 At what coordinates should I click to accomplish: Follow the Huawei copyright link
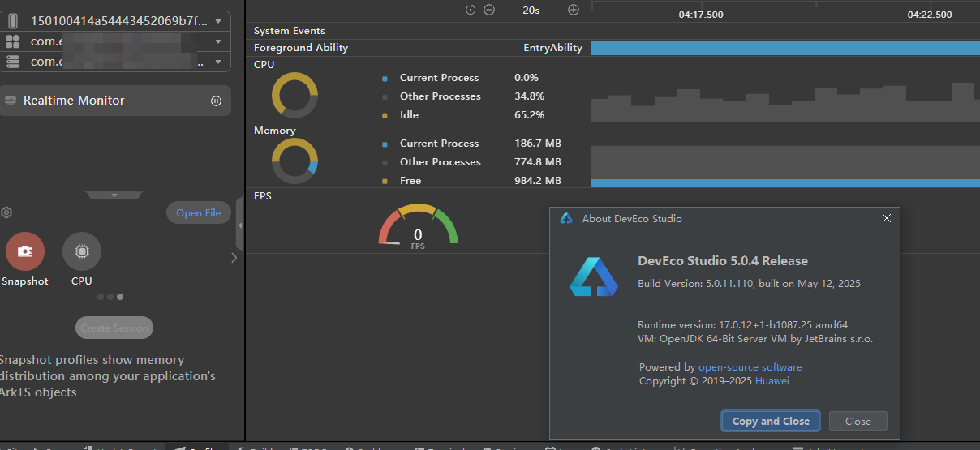tap(772, 381)
